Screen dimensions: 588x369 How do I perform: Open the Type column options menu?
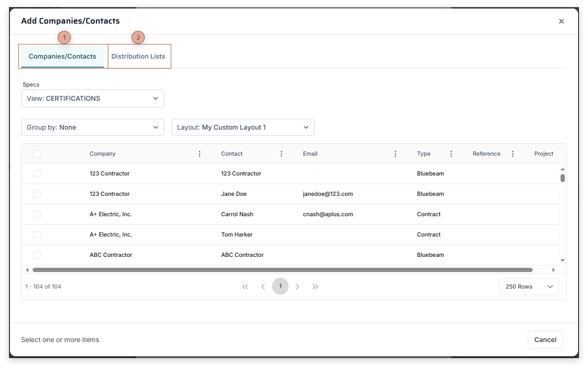click(x=451, y=153)
